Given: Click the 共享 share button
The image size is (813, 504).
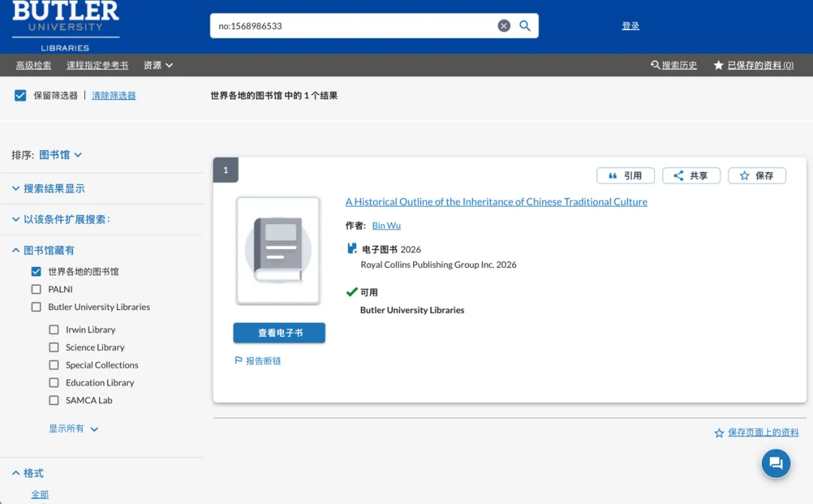Looking at the screenshot, I should coord(691,175).
